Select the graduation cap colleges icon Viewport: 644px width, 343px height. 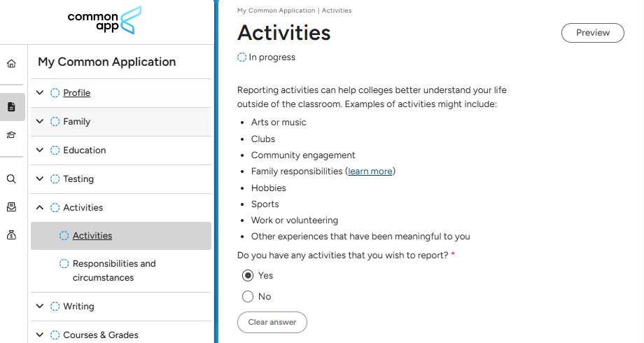coord(11,135)
